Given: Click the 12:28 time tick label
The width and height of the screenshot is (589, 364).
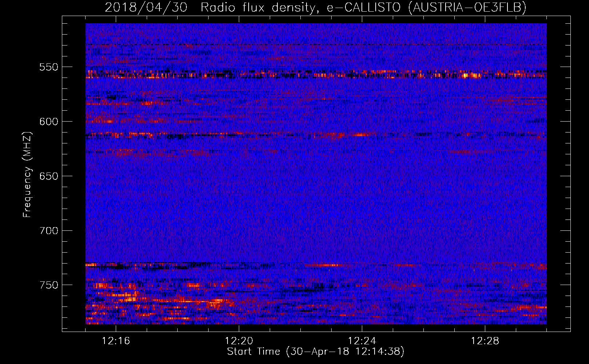Looking at the screenshot, I should [x=485, y=341].
